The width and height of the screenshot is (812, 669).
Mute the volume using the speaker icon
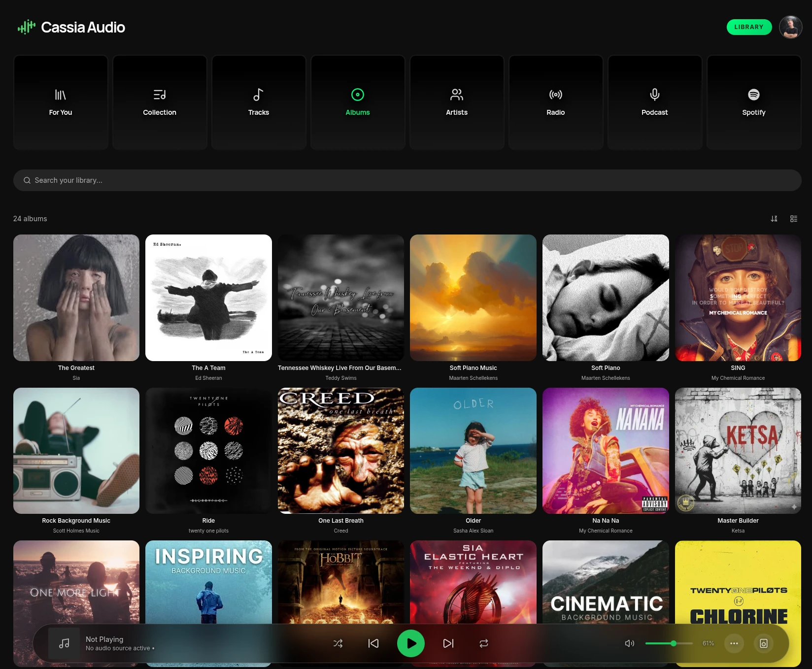(630, 643)
